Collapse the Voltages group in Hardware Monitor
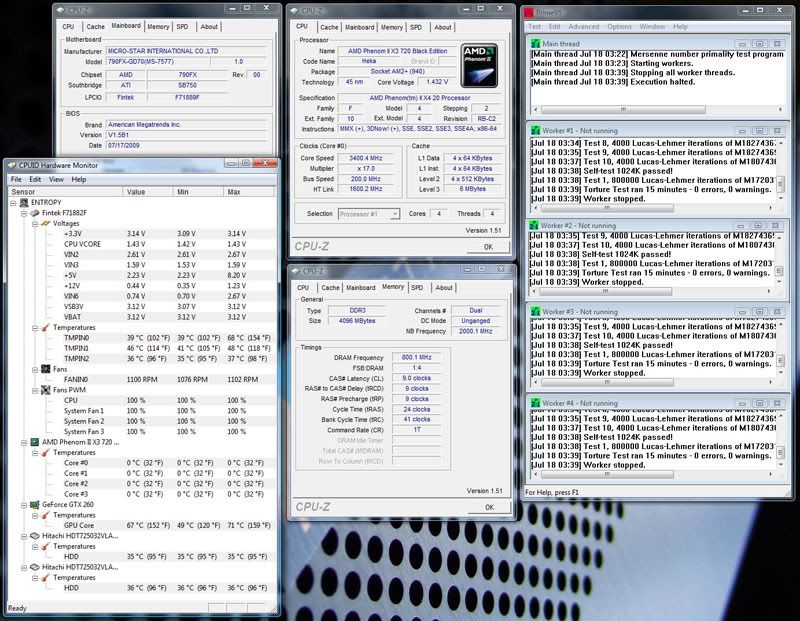 click(x=35, y=223)
